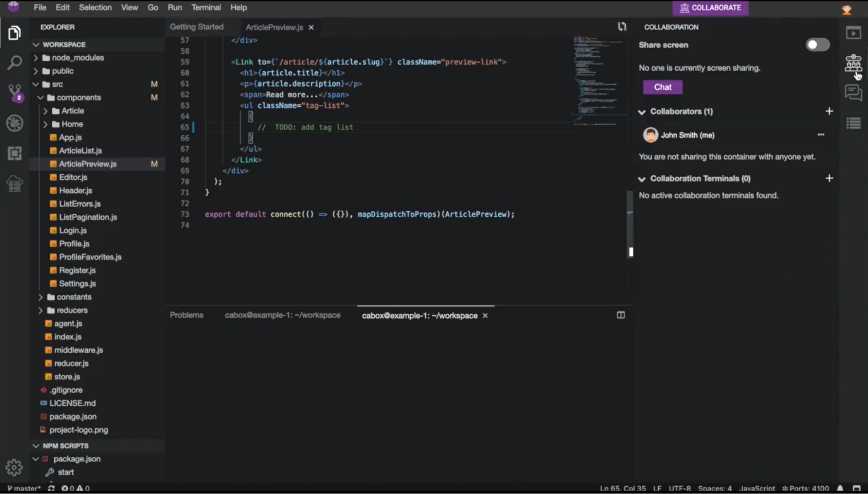The image size is (868, 494).
Task: Switch to the Getting Started tab
Action: click(196, 27)
